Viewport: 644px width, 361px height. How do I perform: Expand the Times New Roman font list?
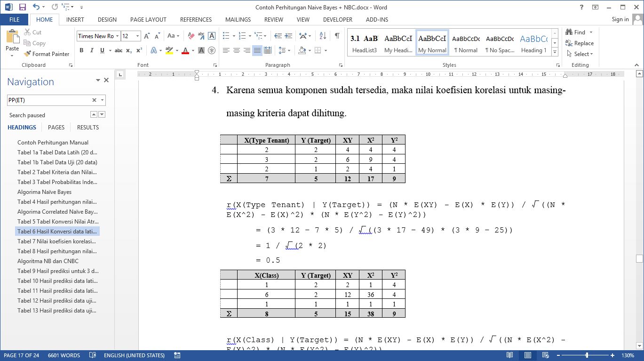(x=117, y=36)
